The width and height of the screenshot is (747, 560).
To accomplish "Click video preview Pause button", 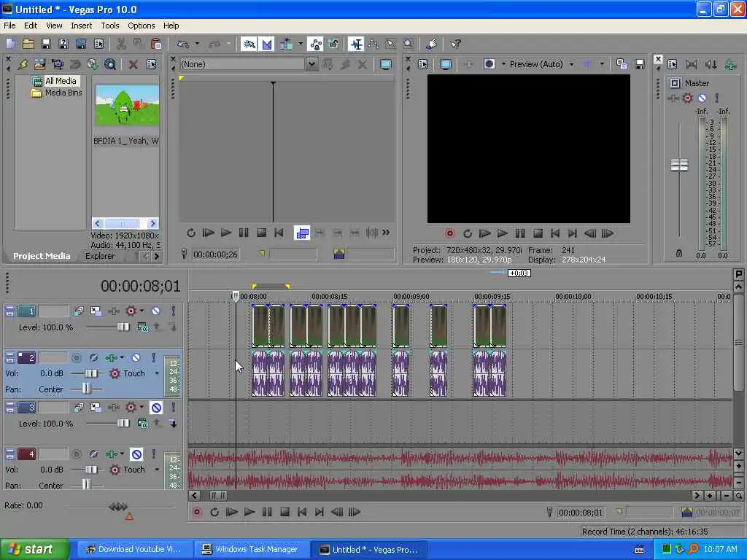I will (x=519, y=233).
